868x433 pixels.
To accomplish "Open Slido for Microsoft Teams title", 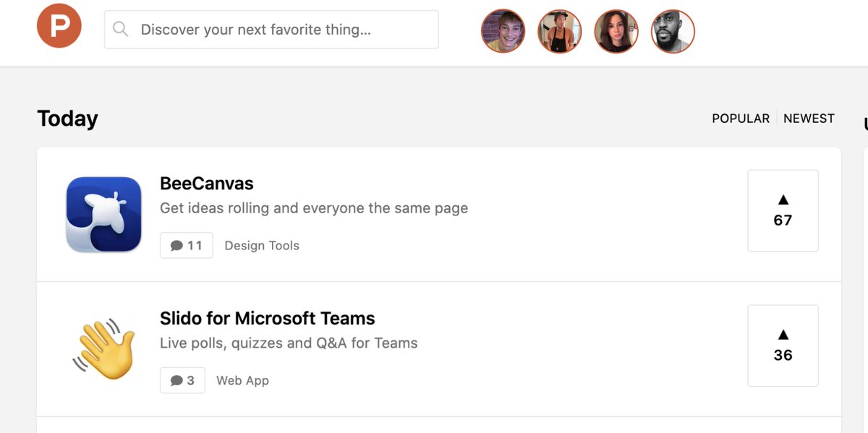I will (268, 319).
